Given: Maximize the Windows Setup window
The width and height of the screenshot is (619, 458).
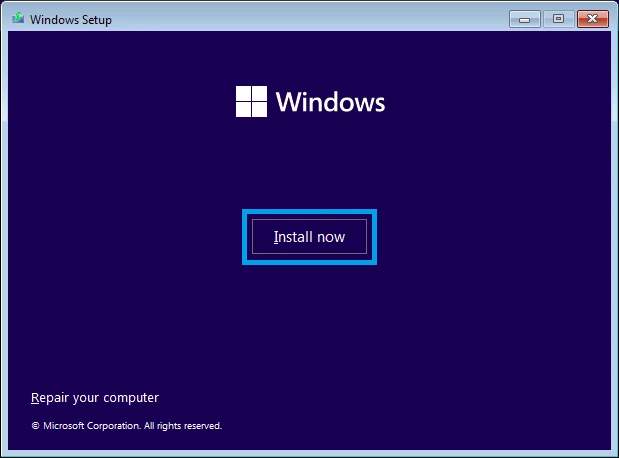Looking at the screenshot, I should click(558, 19).
